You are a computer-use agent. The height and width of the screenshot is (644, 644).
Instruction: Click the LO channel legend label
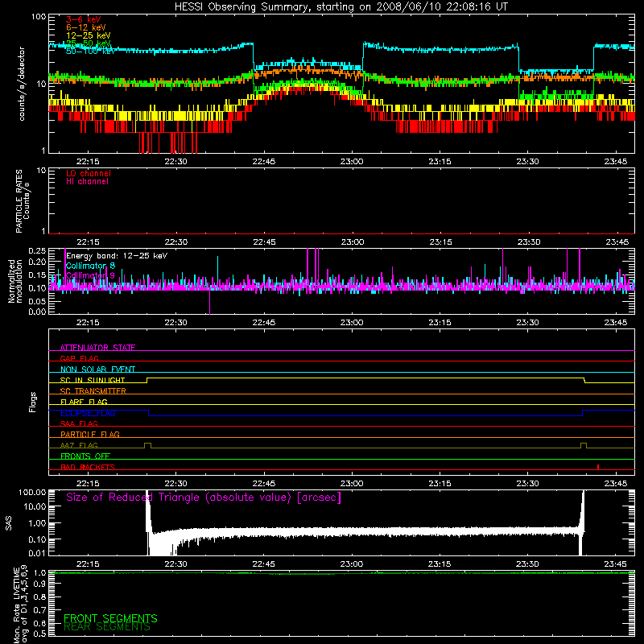tap(89, 173)
